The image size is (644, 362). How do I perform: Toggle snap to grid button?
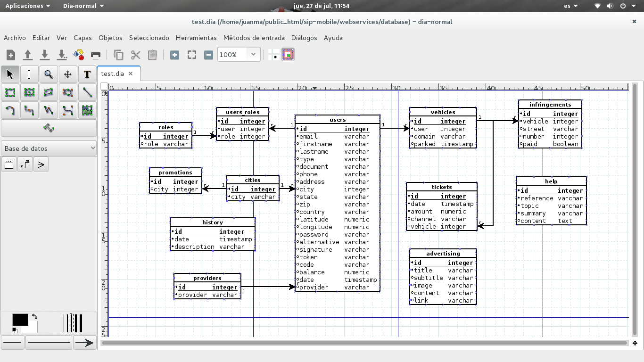tap(273, 55)
